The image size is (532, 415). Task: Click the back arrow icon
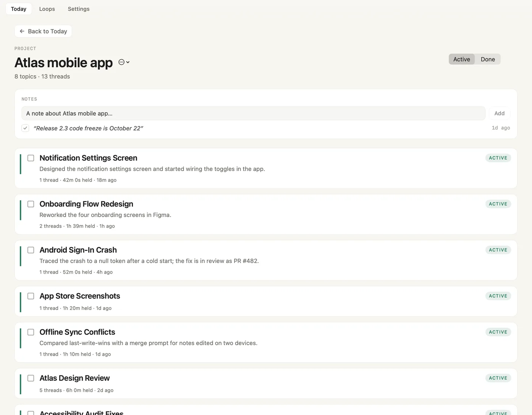click(22, 31)
